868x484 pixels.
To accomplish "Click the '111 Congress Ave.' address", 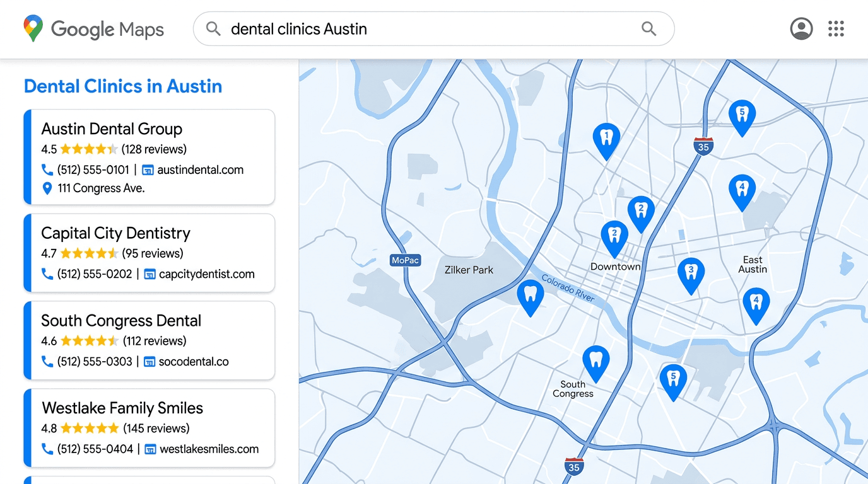I will [x=101, y=188].
